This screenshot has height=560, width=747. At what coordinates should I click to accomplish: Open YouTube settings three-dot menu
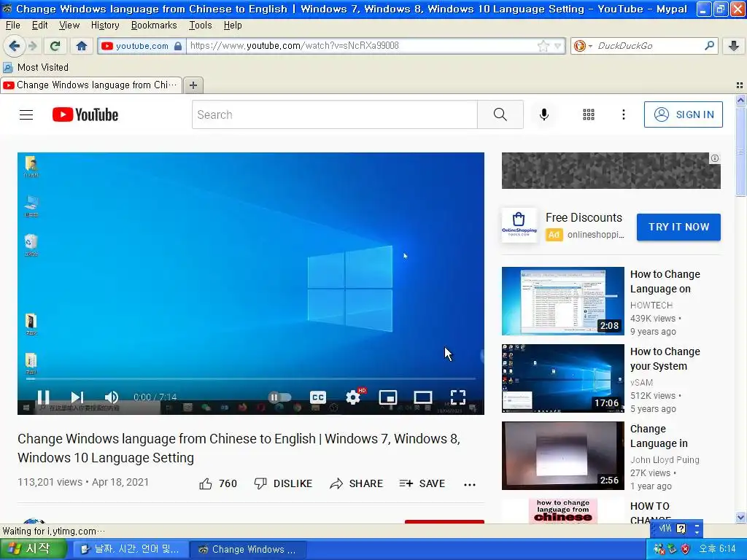[623, 114]
